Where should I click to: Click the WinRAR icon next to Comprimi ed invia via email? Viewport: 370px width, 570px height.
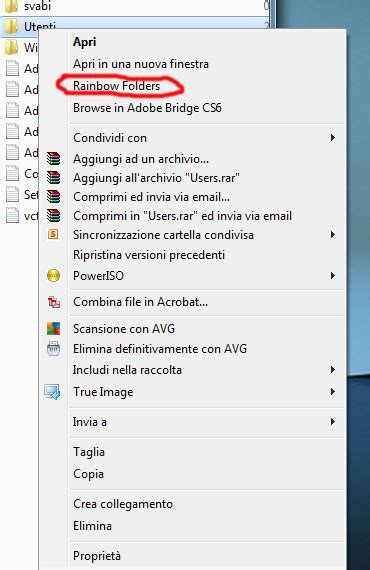53,197
